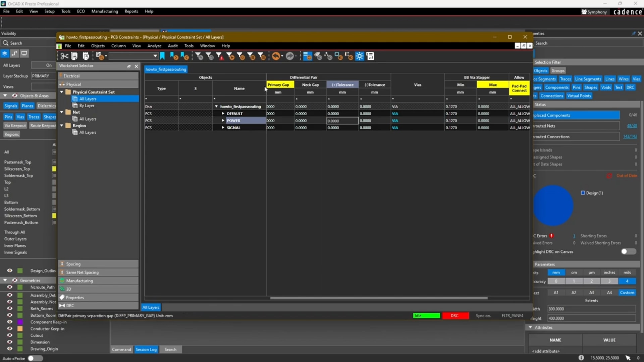
Task: Pin the Properties panel
Action: (633, 34)
